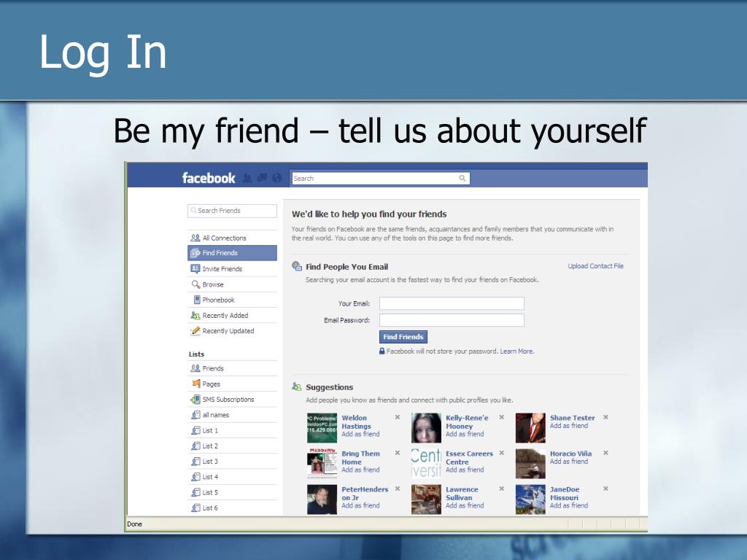The image size is (747, 560).
Task: Open List 3
Action: pos(232,461)
